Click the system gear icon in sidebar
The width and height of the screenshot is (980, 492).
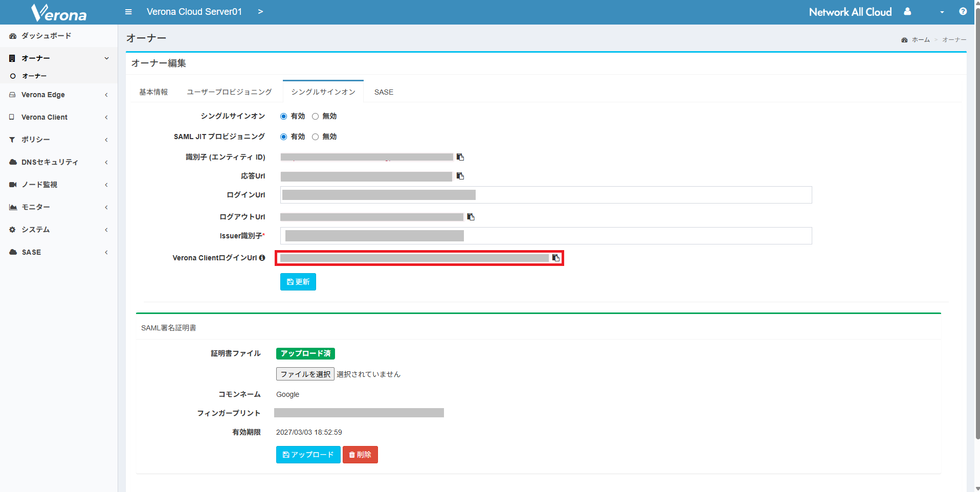pos(12,230)
